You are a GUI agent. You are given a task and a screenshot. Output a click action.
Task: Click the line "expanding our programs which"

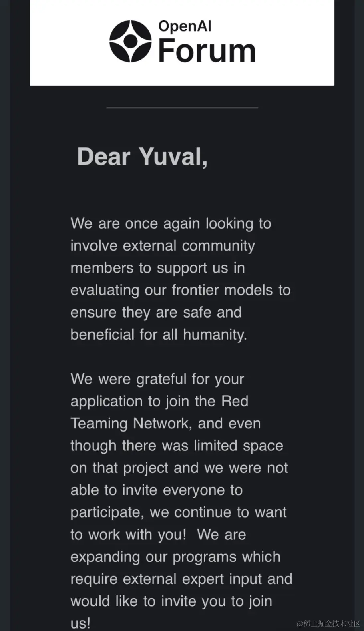[x=175, y=557]
